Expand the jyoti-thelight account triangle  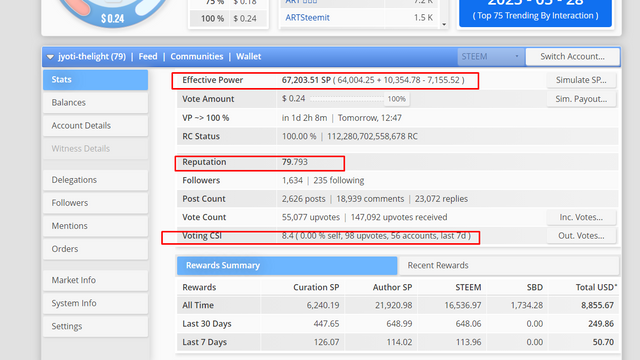50,57
